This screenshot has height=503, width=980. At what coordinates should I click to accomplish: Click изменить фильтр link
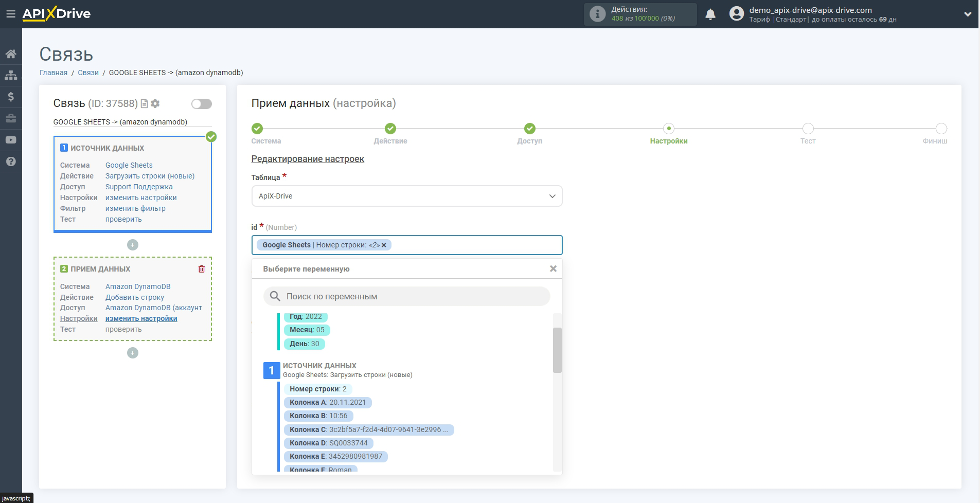click(x=135, y=208)
